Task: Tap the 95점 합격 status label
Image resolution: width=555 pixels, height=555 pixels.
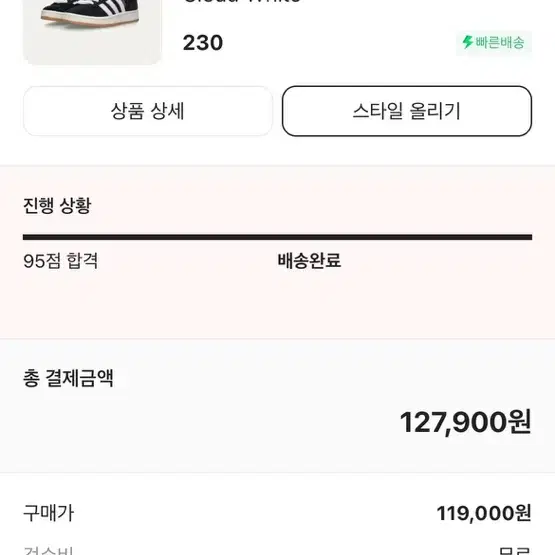Action: pyautogui.click(x=61, y=261)
